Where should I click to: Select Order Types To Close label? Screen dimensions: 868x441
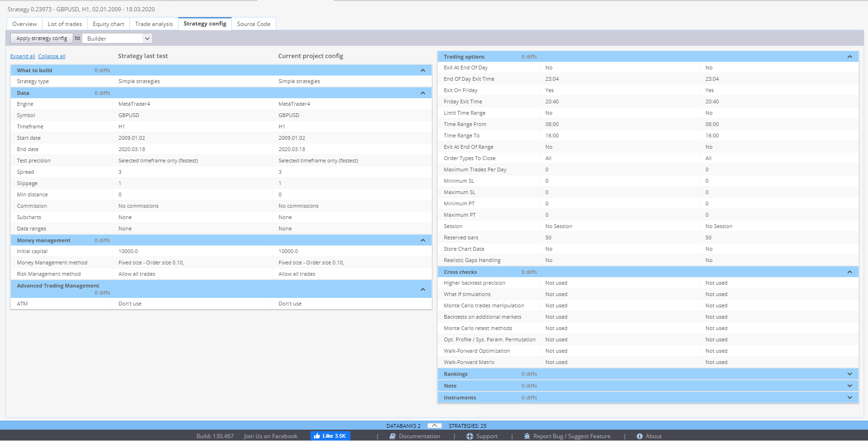click(469, 158)
